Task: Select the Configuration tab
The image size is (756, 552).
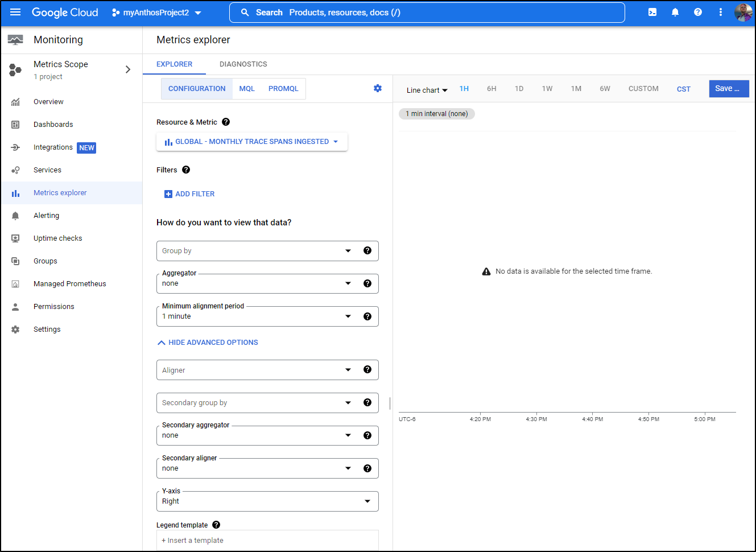Action: [x=197, y=89]
